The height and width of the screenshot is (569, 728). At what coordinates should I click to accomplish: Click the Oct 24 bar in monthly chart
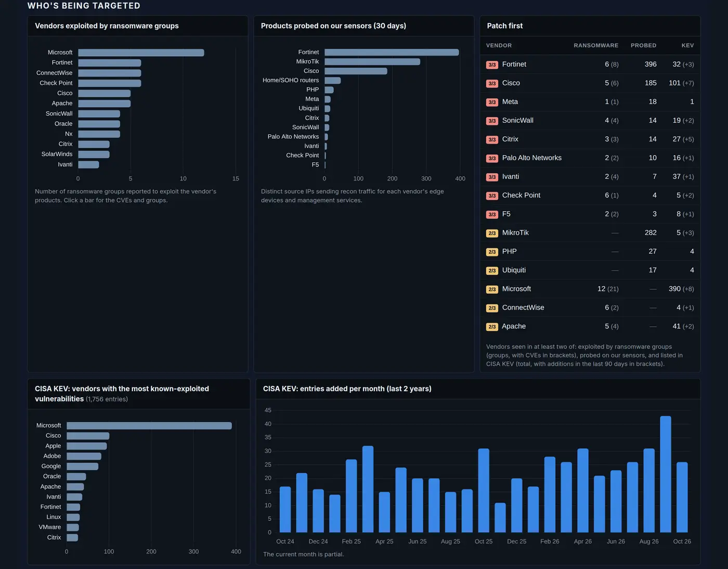[285, 509]
